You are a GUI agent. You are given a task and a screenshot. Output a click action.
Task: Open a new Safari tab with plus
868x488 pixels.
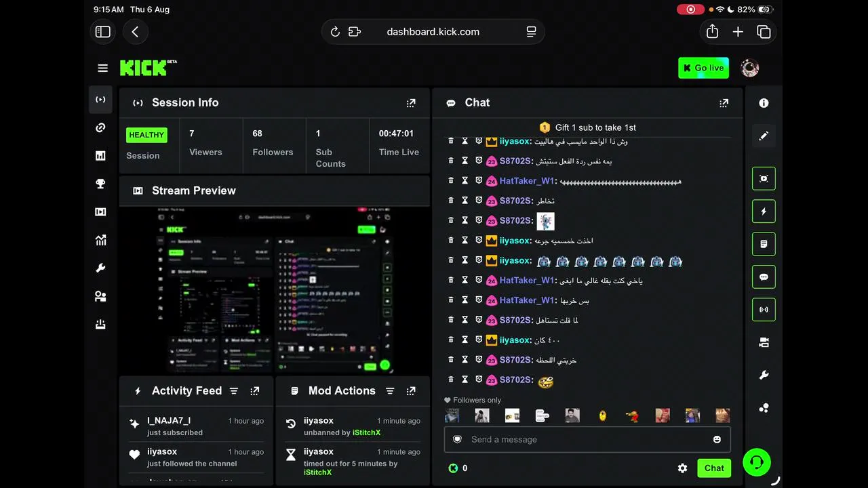tap(738, 32)
